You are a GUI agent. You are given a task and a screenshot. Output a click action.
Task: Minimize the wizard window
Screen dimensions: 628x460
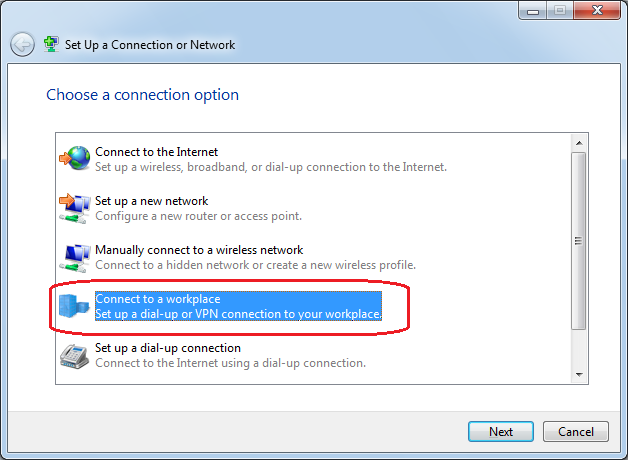(x=534, y=10)
